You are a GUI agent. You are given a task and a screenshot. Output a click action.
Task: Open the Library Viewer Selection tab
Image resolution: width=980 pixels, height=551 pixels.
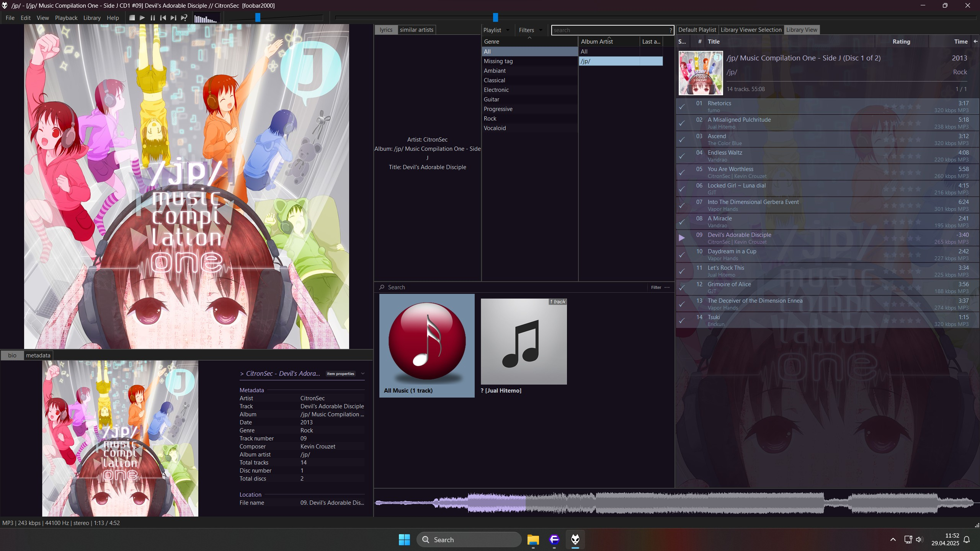[751, 29]
